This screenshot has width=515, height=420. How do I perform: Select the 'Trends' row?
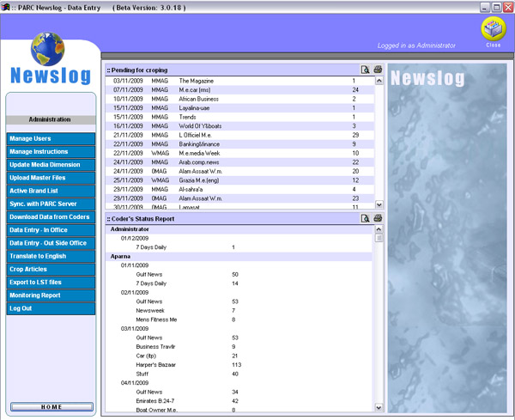(239, 117)
